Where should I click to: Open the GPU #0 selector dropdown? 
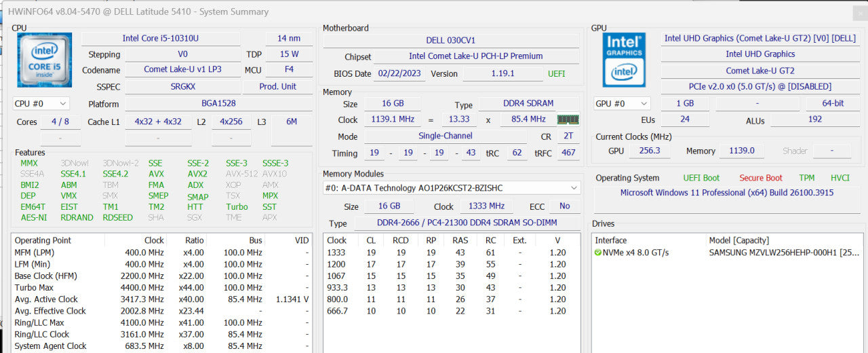[622, 104]
